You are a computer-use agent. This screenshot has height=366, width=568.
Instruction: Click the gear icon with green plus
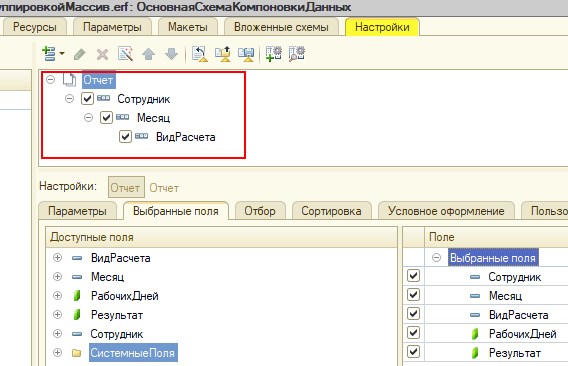(273, 54)
